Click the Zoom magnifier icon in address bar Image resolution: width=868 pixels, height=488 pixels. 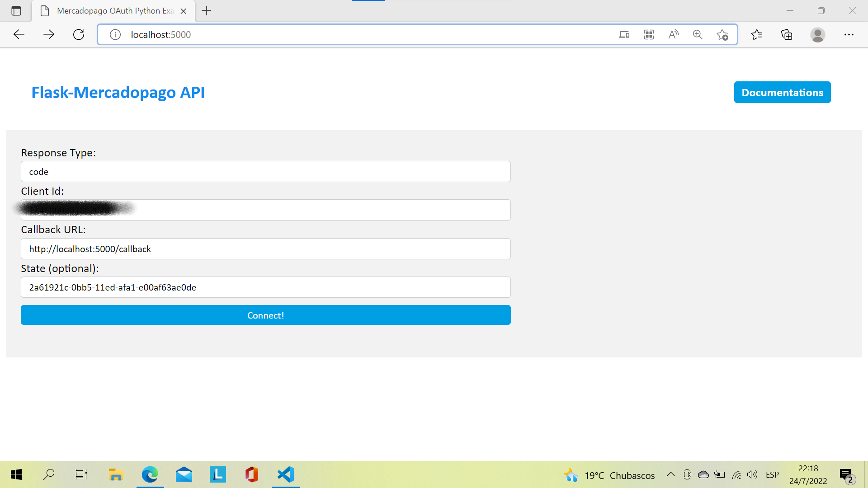coord(698,34)
